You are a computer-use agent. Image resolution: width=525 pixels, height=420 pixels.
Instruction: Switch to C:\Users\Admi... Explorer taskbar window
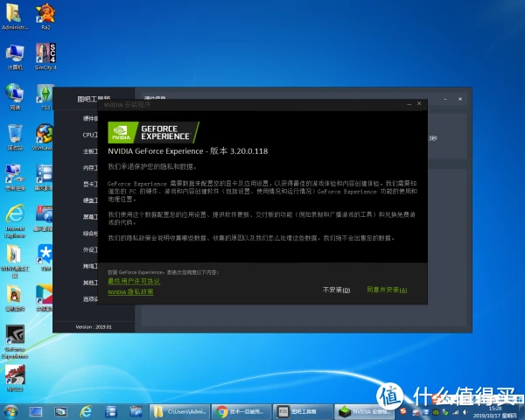[180, 411]
